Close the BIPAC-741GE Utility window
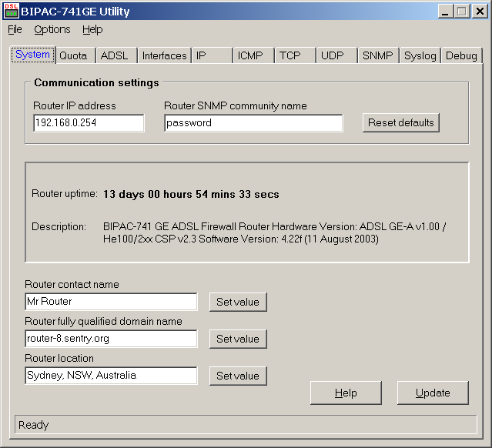This screenshot has height=448, width=492. 480,12
